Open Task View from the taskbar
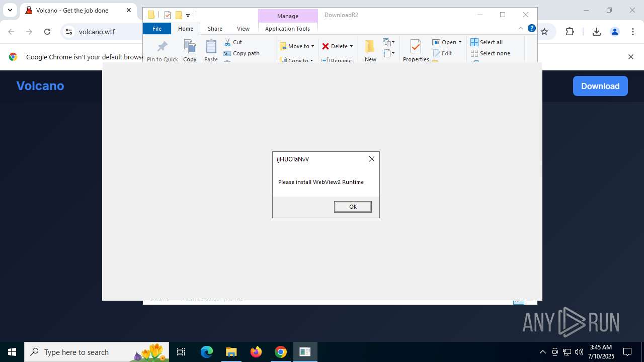Viewport: 644px width, 362px height. (x=181, y=352)
